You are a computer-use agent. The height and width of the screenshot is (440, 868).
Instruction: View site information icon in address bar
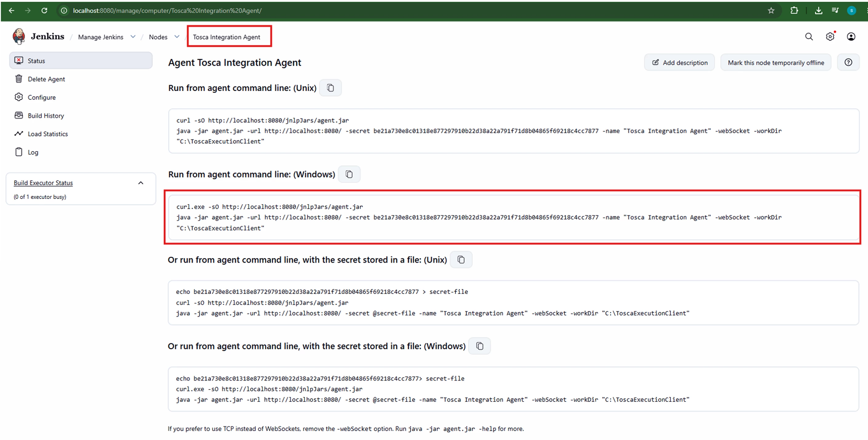tap(64, 10)
